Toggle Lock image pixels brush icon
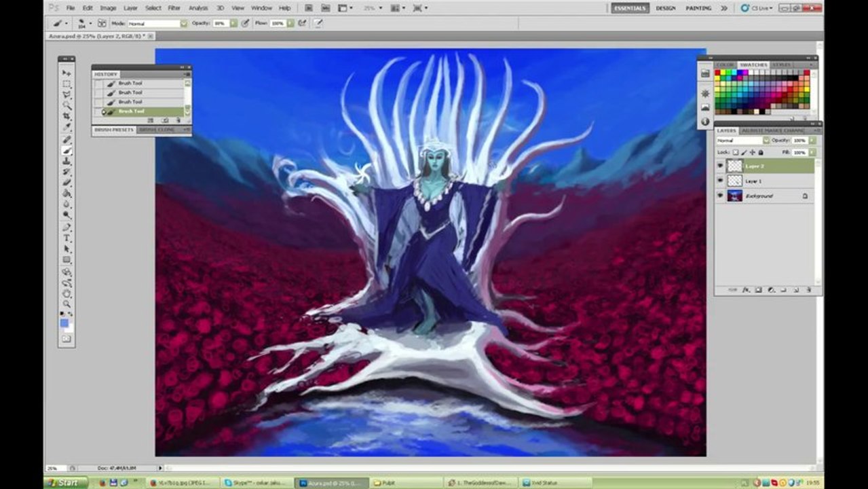868x489 pixels. pyautogui.click(x=744, y=153)
